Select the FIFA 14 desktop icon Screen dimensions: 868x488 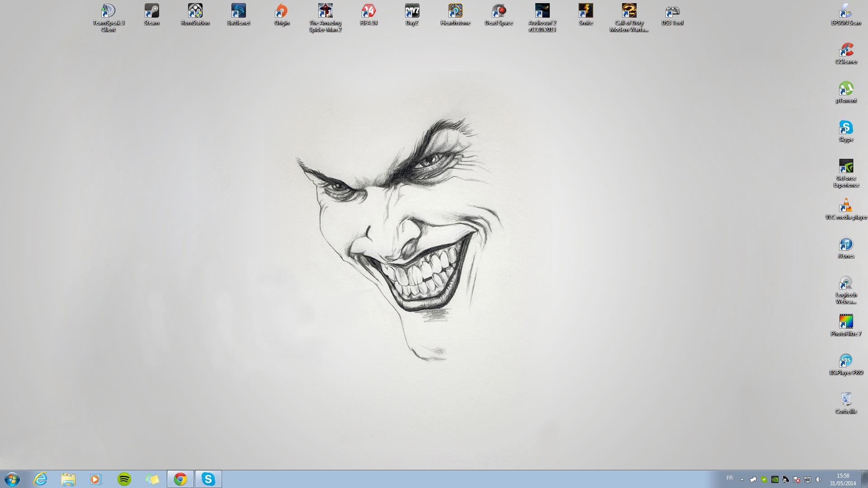368,14
